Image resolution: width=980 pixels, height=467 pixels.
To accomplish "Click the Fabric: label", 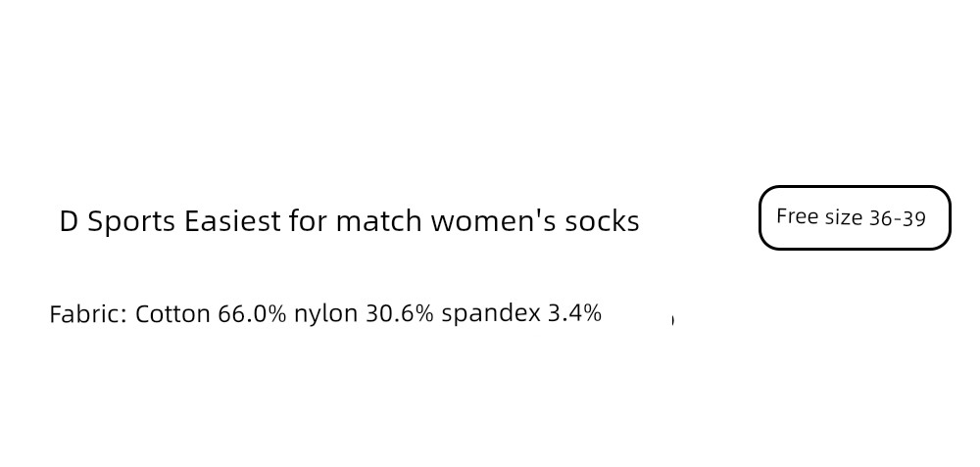I will [x=88, y=313].
